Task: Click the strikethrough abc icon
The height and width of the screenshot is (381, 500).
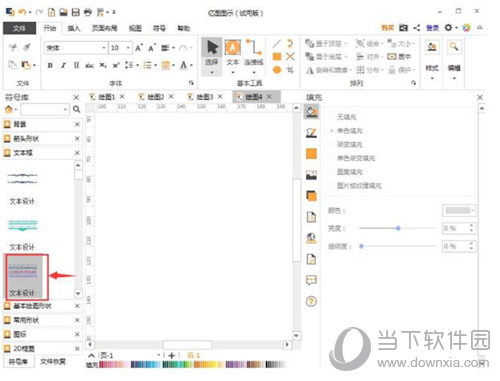Action: (x=89, y=65)
